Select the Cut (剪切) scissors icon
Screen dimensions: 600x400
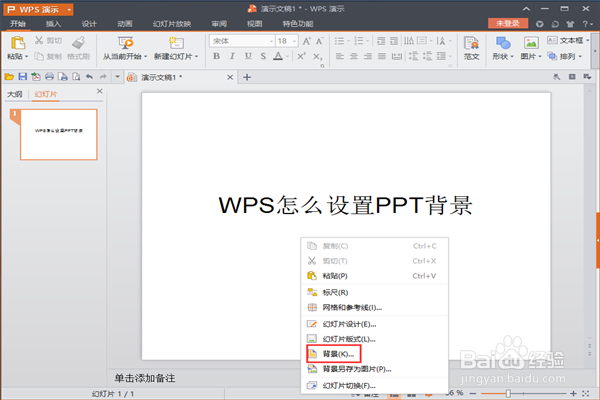click(x=39, y=40)
